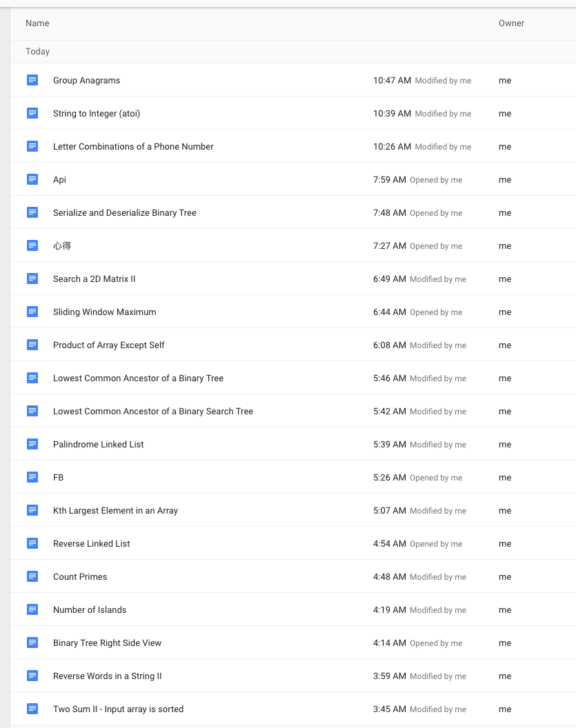Click the doc icon next to Search a 2D Matrix II
The image size is (576, 728).
click(x=32, y=279)
